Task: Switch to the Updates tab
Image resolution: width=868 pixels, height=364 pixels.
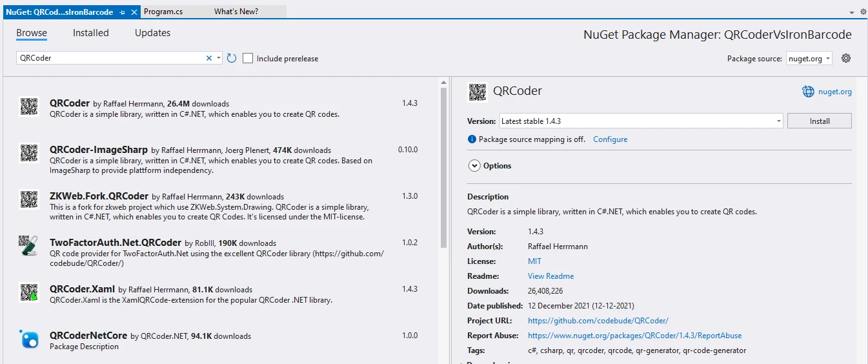Action: [151, 33]
